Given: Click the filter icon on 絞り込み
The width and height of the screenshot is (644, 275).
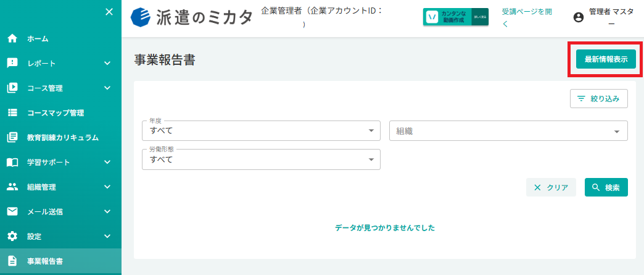Looking at the screenshot, I should [x=581, y=99].
